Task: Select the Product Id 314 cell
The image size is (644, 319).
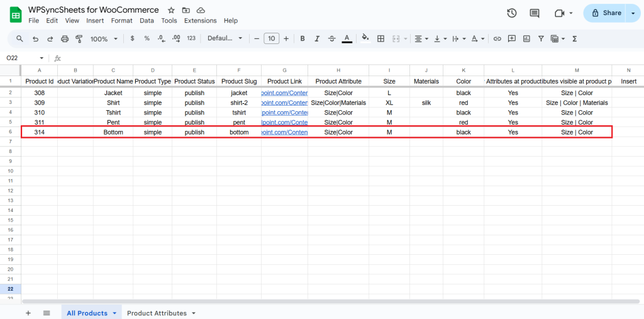Action: click(x=40, y=132)
